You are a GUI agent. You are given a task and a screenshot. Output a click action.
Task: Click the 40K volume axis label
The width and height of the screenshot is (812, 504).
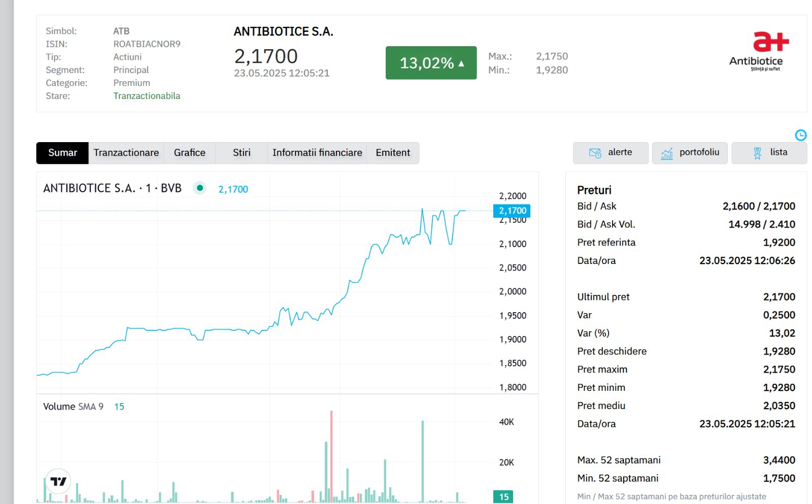click(506, 422)
